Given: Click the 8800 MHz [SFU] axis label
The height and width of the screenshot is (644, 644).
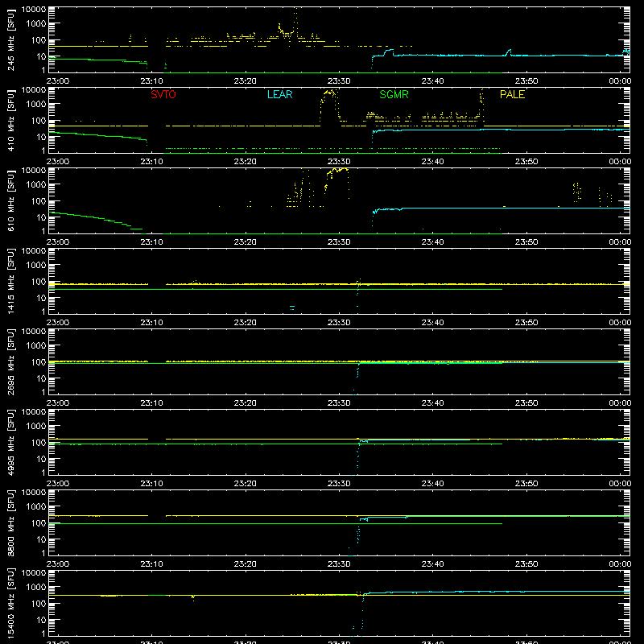Looking at the screenshot, I should [x=11, y=522].
